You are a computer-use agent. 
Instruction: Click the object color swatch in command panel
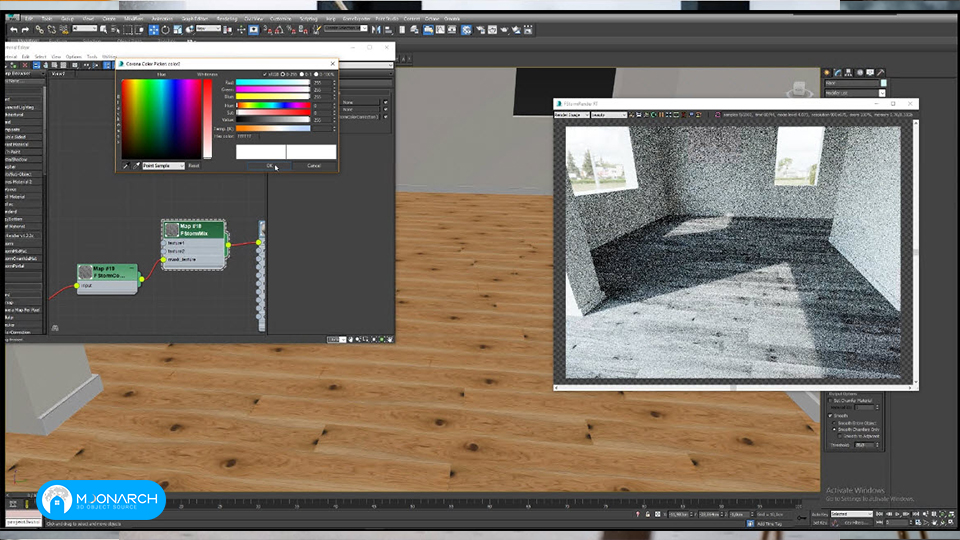click(883, 83)
